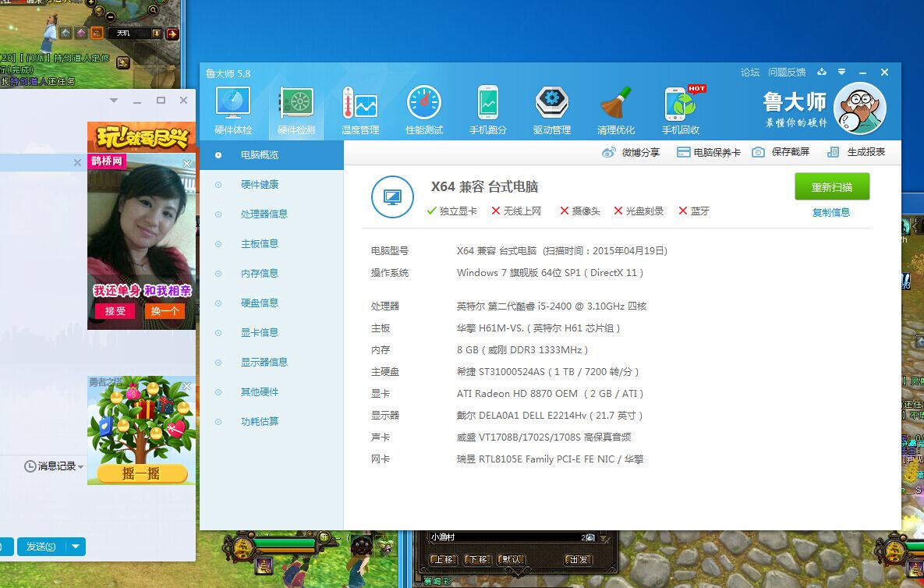Viewport: 924px width, 588px height.
Task: Click the golden pagoda avatar in game
Action: point(243,547)
